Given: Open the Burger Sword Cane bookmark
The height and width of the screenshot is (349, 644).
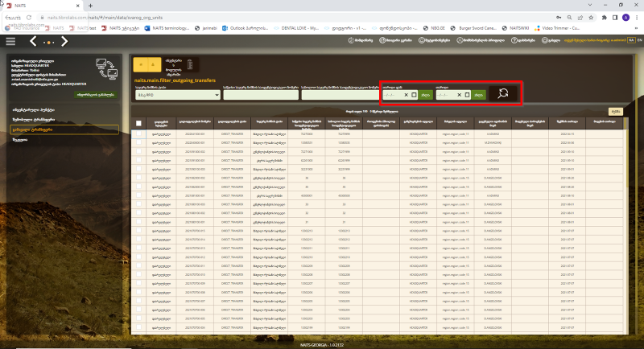Looking at the screenshot, I should coord(473,28).
